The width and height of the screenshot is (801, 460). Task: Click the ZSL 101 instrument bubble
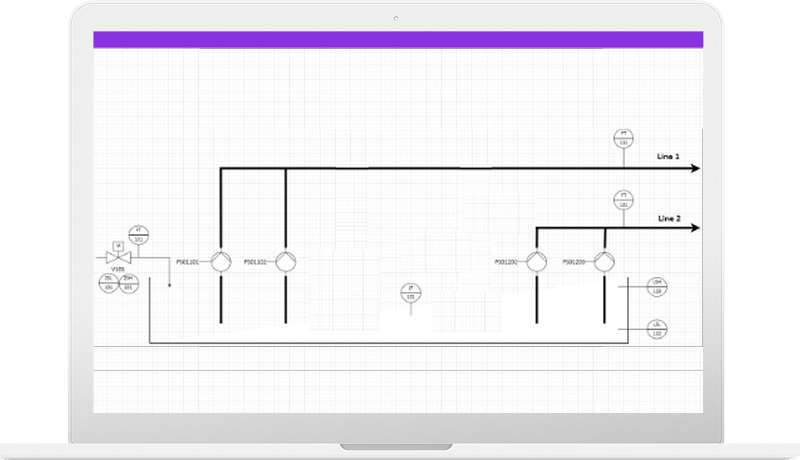[x=109, y=283]
